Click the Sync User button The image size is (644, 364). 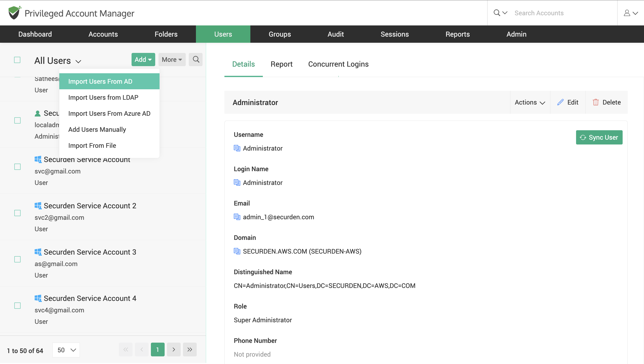pos(599,137)
